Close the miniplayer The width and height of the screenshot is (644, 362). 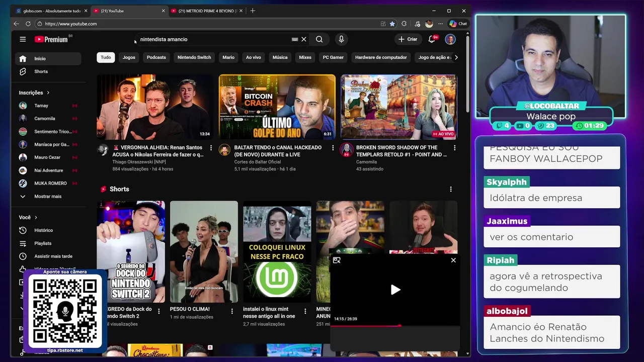coord(453,260)
